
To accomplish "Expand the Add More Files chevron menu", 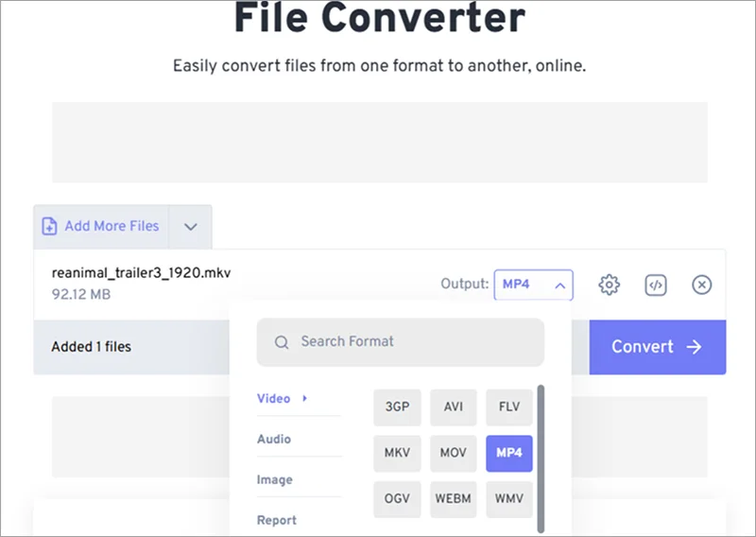I will click(x=191, y=227).
